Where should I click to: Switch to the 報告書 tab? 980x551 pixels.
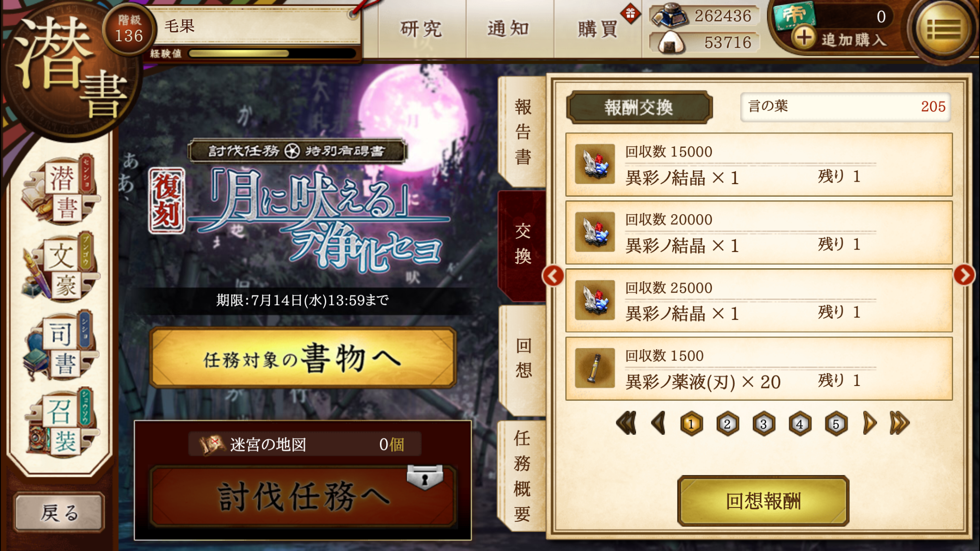523,132
